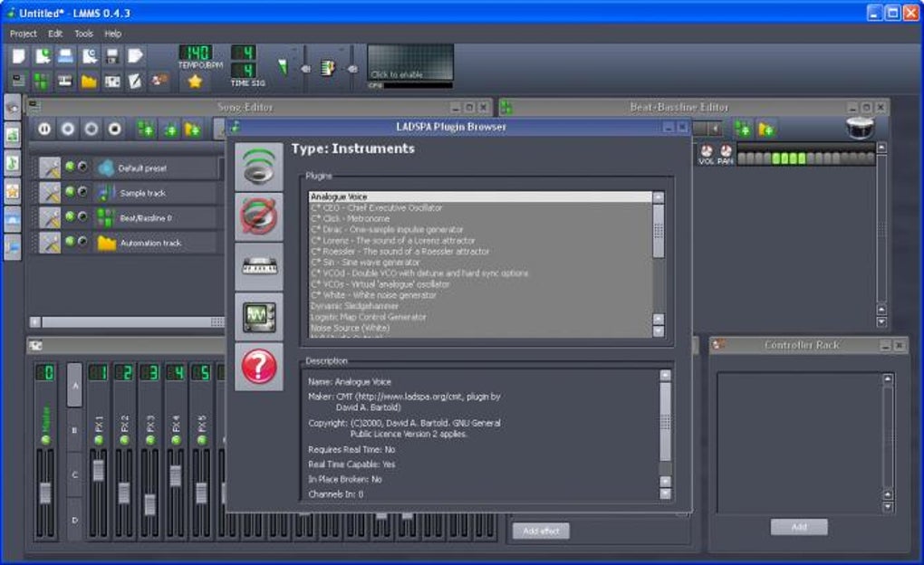Screen dimensions: 924x565
Task: Export the project using toolbar export icon
Action: point(135,56)
